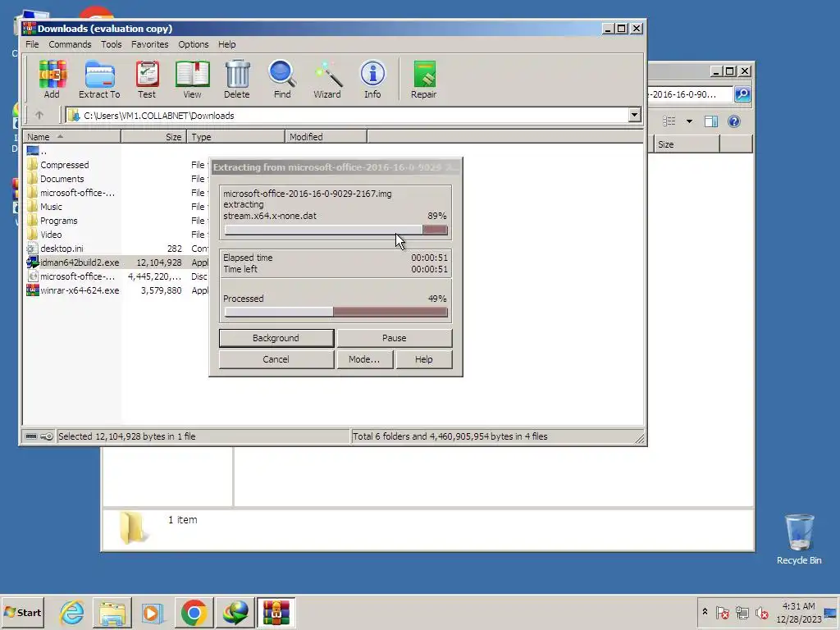This screenshot has height=630, width=840.
Task: Click the network tray icon
Action: (742, 612)
